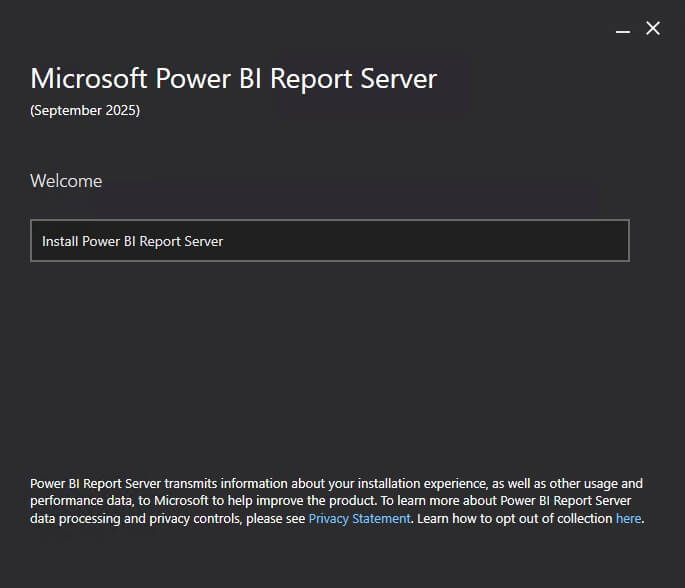Click the "(September 2025)" version label
Viewport: 685px width, 588px height.
85,110
